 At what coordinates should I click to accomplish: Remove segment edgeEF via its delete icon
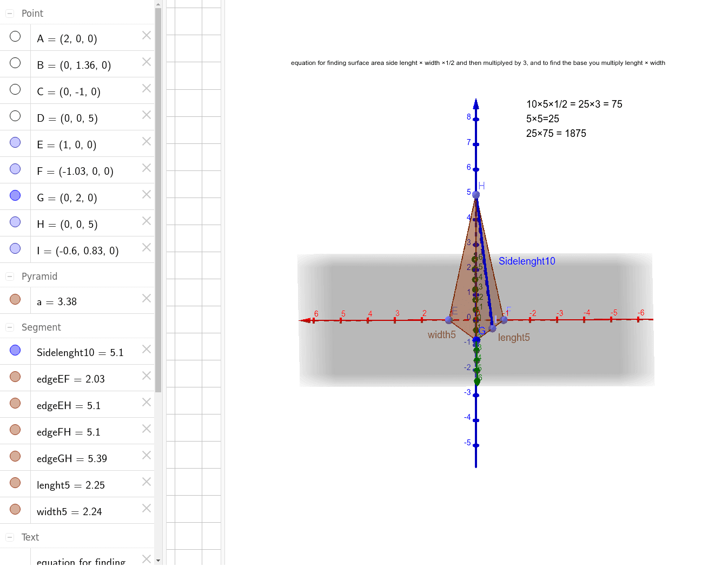146,376
